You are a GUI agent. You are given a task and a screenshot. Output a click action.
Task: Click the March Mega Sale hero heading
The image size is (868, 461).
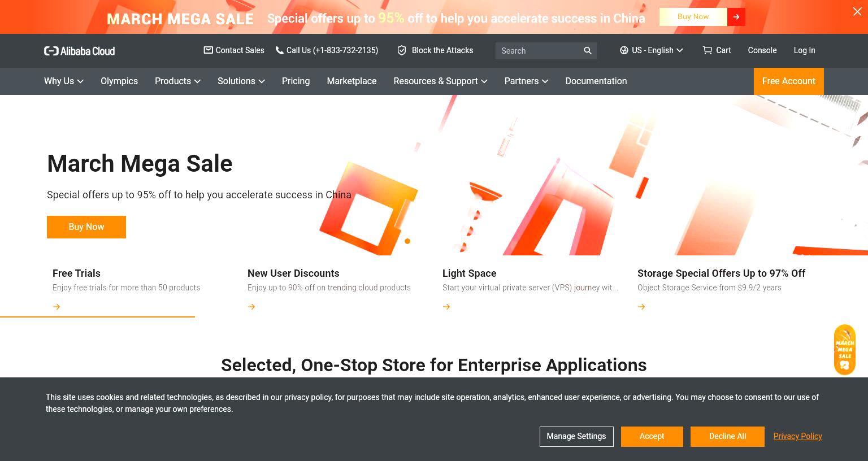(x=140, y=164)
